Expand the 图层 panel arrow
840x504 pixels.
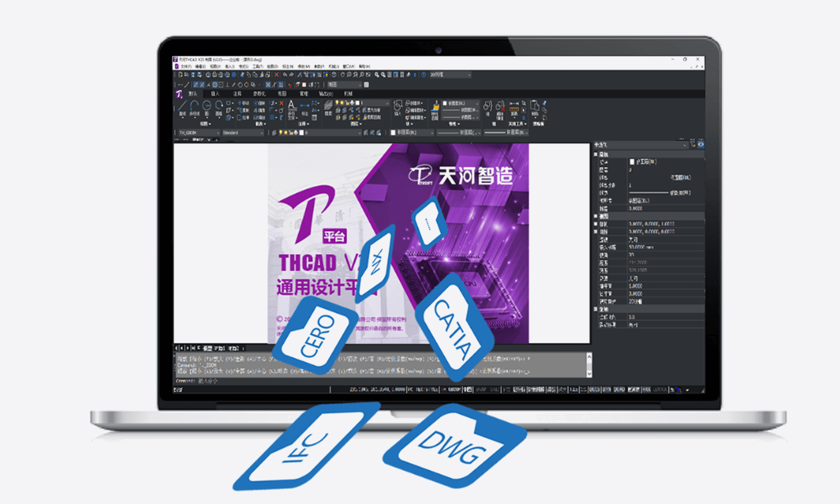coord(361,124)
